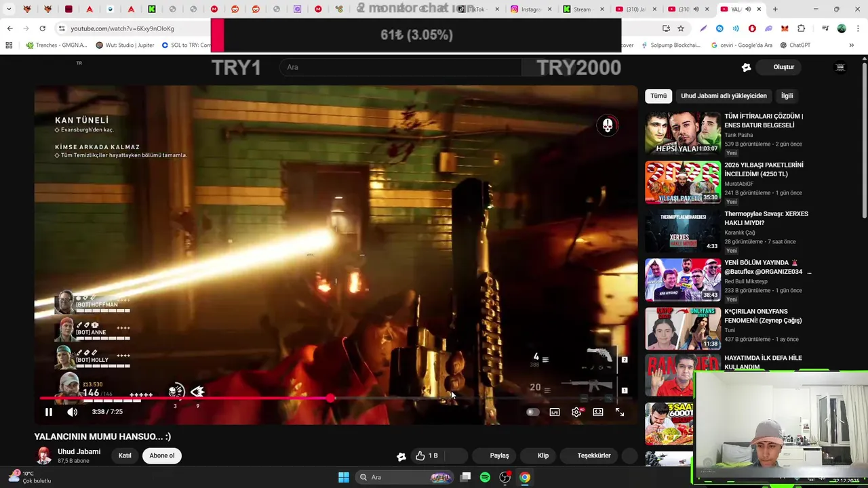Select the Tümü filter chip
The width and height of the screenshot is (868, 488).
[658, 96]
